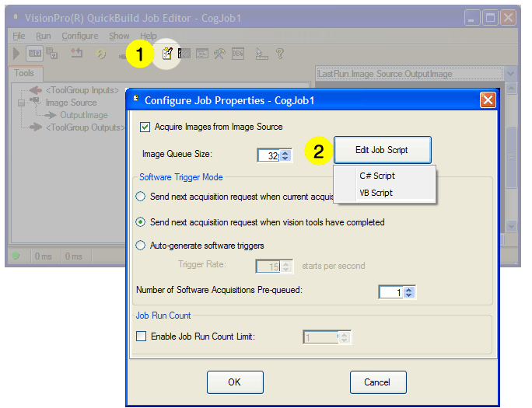Click Cancel in Configure Job Properties
The height and width of the screenshot is (408, 532).
coord(378,382)
